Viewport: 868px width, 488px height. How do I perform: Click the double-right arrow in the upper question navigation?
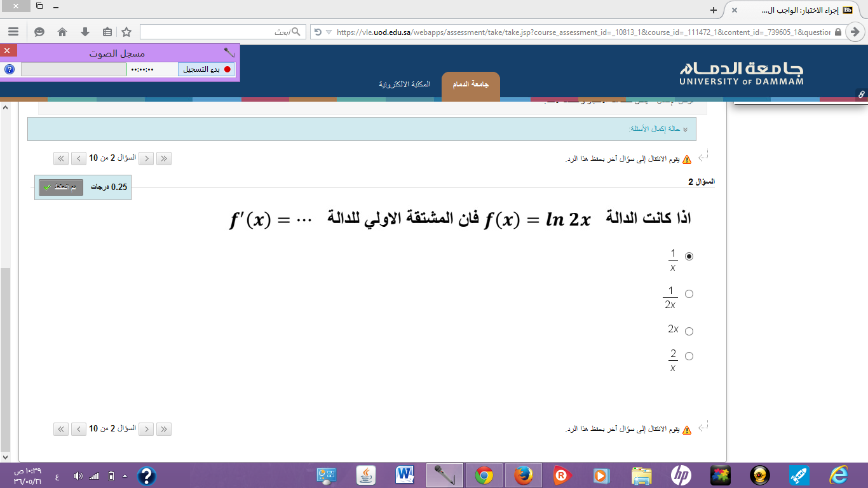pyautogui.click(x=164, y=158)
